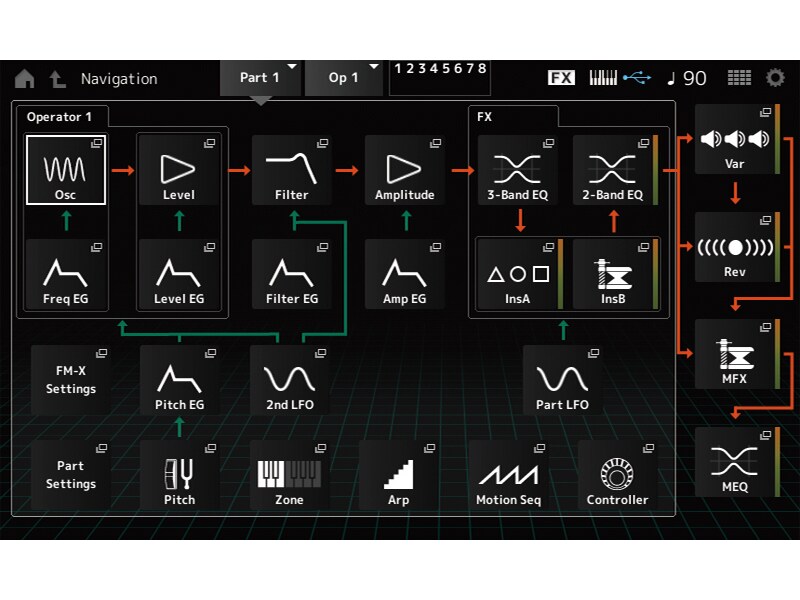Expand the Op 1 dropdown
This screenshot has width=800, height=600.
[345, 77]
